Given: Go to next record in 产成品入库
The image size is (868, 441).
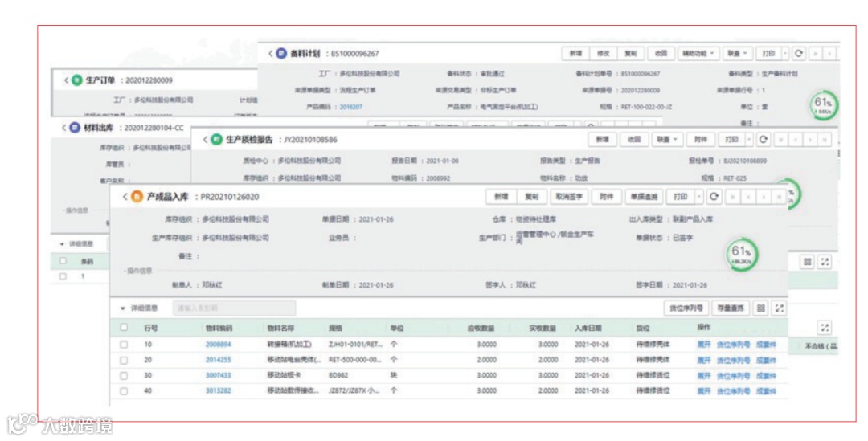Looking at the screenshot, I should pos(764,197).
